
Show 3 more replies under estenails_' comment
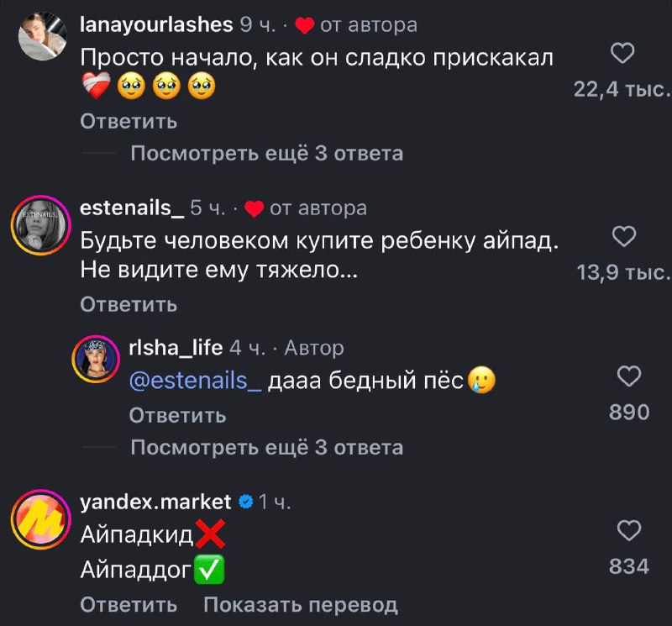267,447
